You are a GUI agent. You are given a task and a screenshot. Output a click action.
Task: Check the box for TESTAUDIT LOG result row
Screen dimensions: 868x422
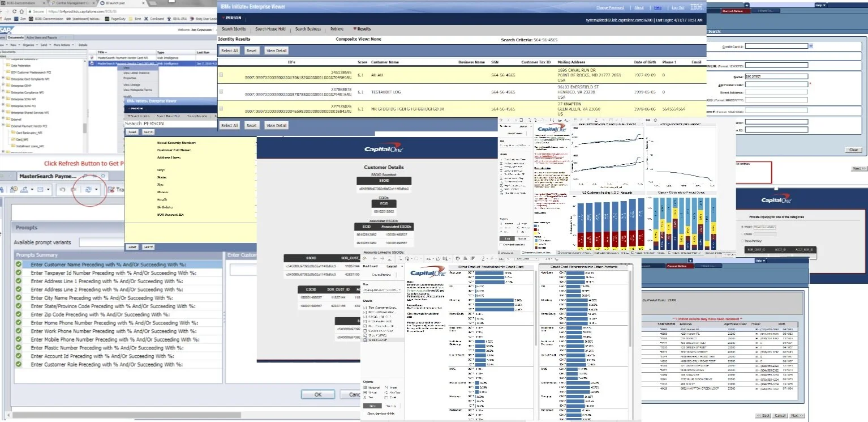(221, 91)
